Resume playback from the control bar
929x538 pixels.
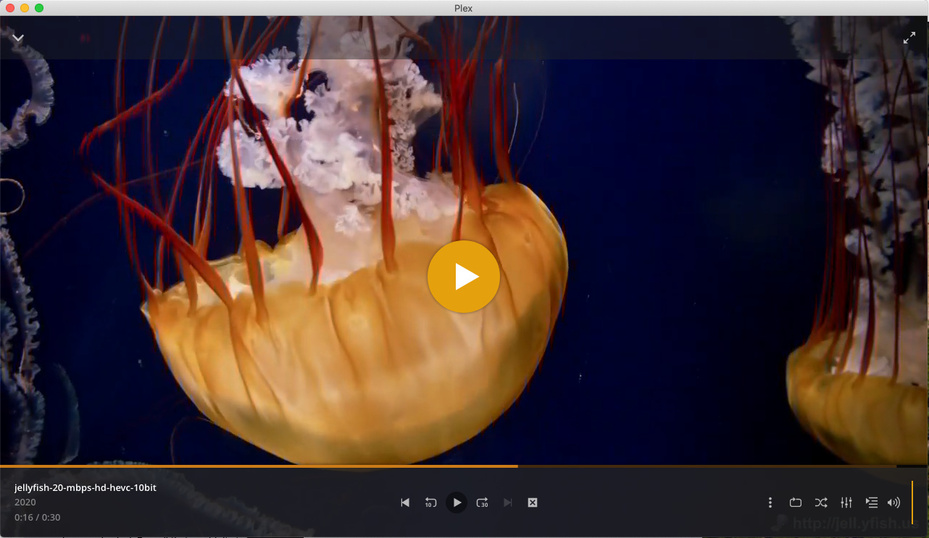click(456, 502)
